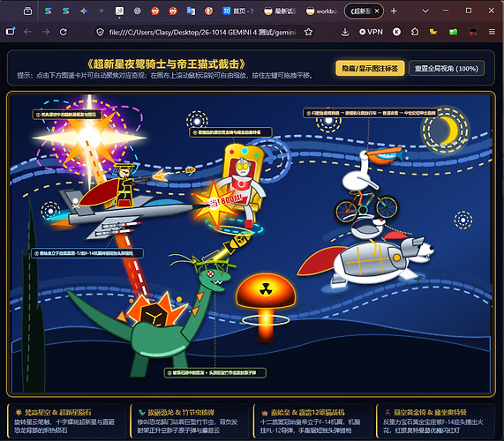The width and height of the screenshot is (504, 441).
Task: Open the 披蜥恐龙 & 竹节虫核弹 card
Action: (x=189, y=421)
